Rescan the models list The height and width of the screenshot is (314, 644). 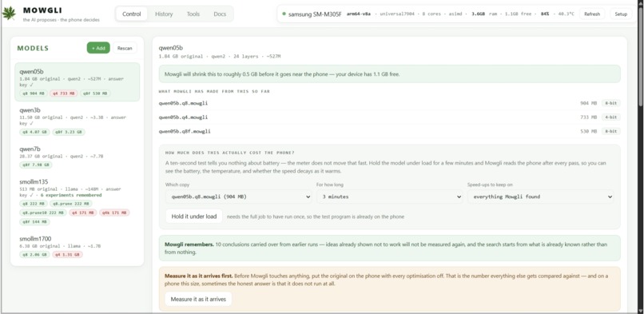click(x=125, y=48)
